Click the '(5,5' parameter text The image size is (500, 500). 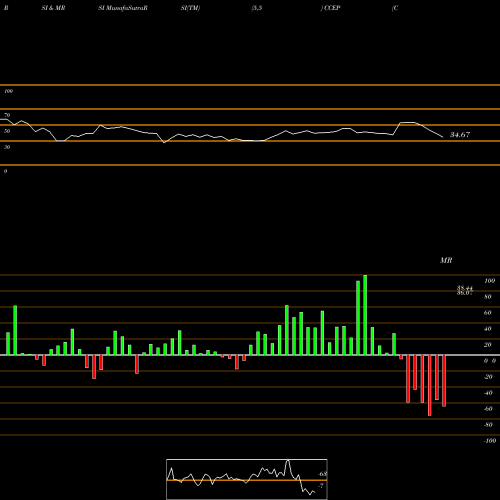click(x=257, y=8)
